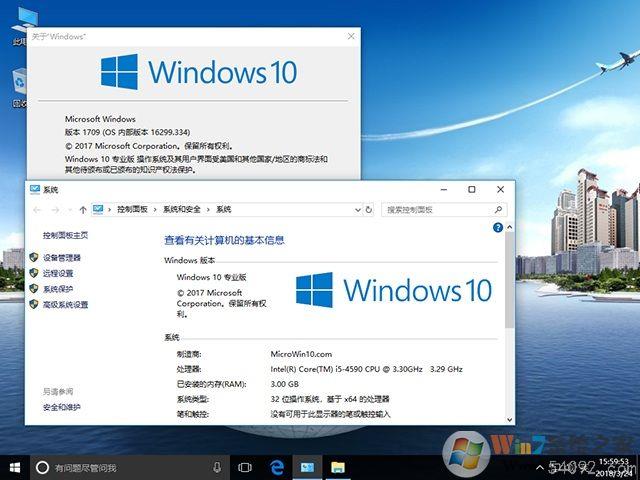Image resolution: width=640 pixels, height=480 pixels.
Task: Open help with the blue question icon
Action: click(498, 227)
